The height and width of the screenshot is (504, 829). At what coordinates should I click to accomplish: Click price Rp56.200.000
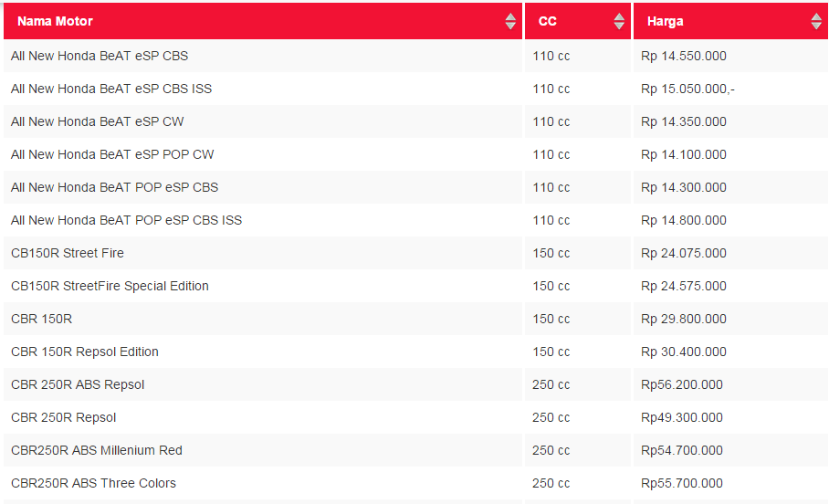682,384
